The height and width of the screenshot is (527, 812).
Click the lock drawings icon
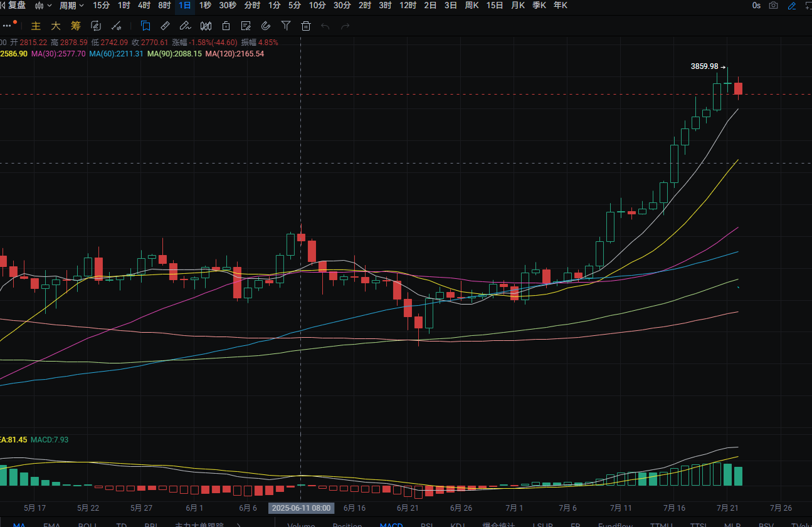click(226, 26)
